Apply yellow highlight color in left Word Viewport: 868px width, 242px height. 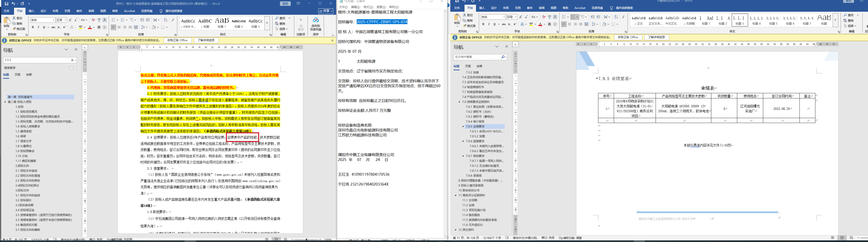tap(80, 27)
